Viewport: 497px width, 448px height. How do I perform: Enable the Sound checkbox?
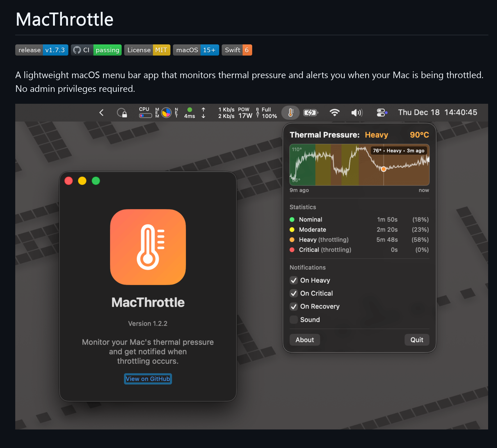pyautogui.click(x=294, y=320)
